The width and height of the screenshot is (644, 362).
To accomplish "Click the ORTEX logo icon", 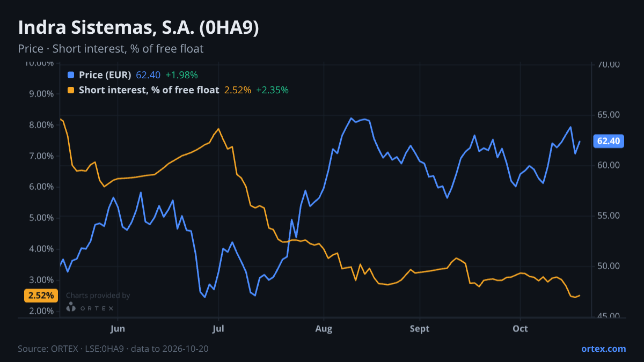I will pyautogui.click(x=71, y=307).
